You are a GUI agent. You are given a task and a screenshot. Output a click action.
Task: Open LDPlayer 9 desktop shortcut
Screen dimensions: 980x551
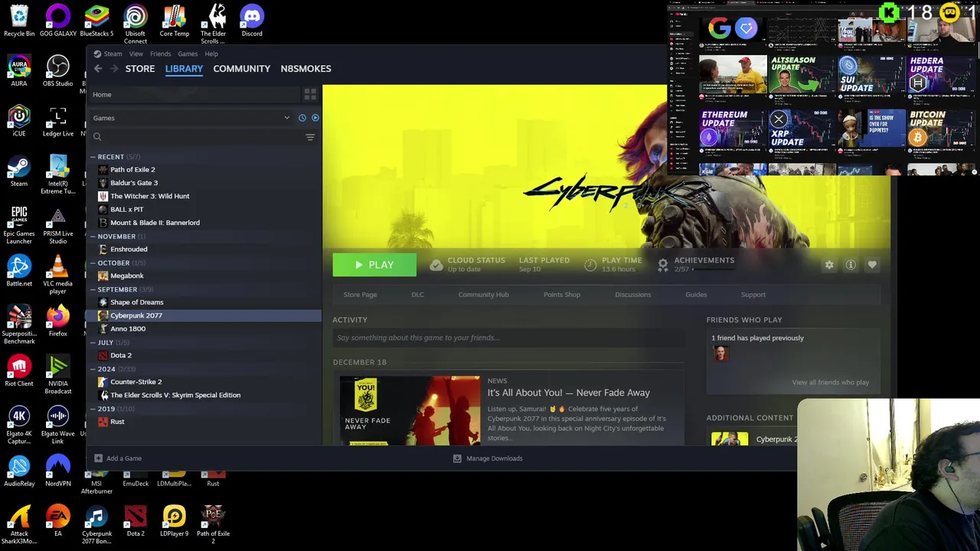[x=175, y=521]
